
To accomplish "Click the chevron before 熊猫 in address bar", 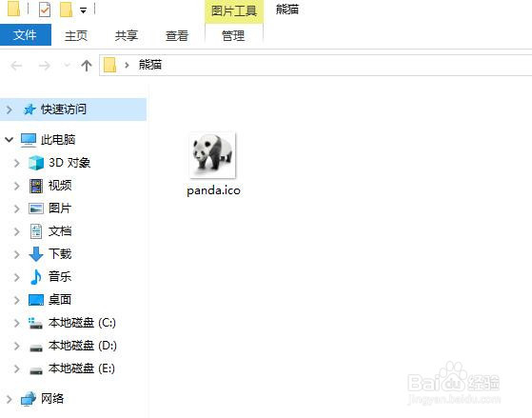I will click(127, 65).
